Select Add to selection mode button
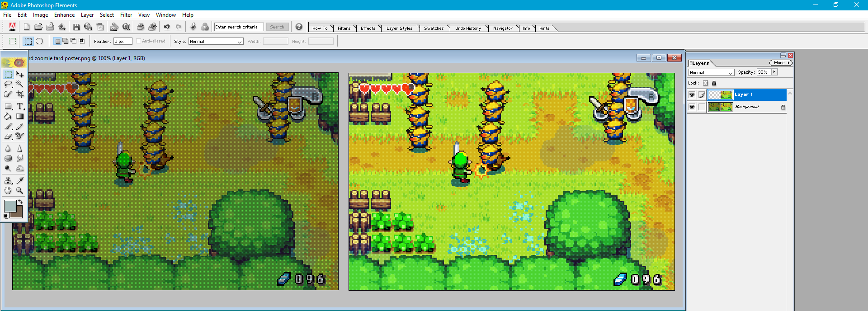 pyautogui.click(x=66, y=41)
